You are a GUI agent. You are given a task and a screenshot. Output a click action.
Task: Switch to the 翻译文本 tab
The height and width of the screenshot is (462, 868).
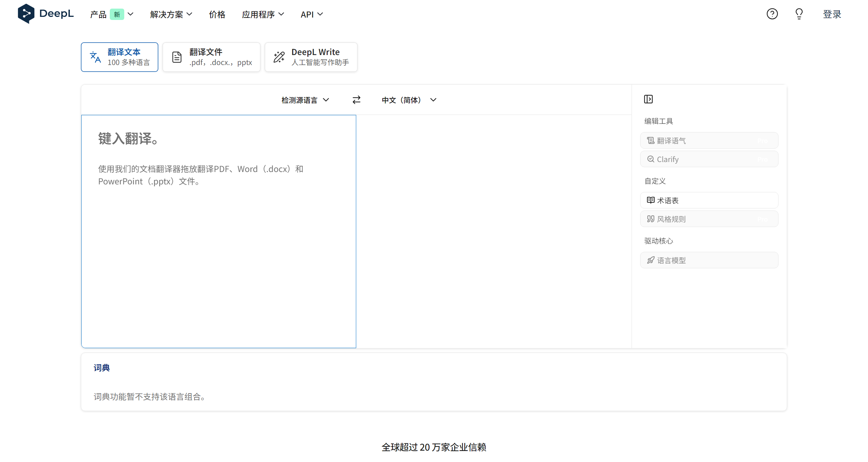coord(119,57)
